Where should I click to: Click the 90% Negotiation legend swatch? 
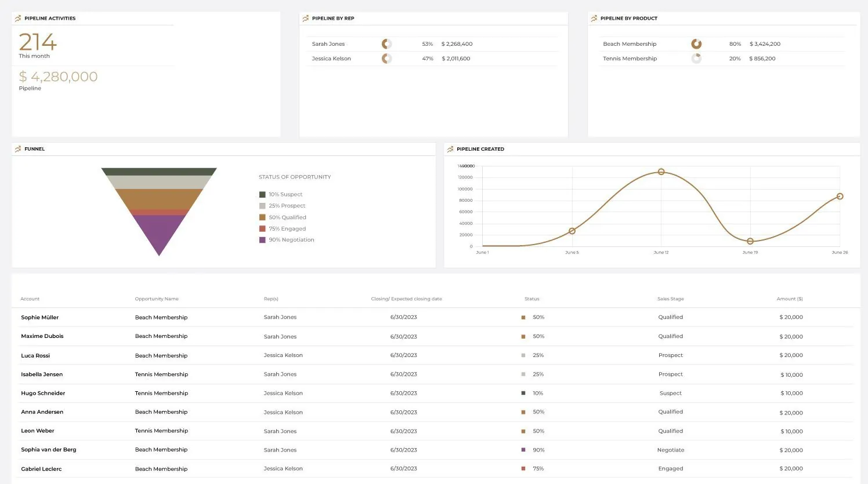(262, 240)
